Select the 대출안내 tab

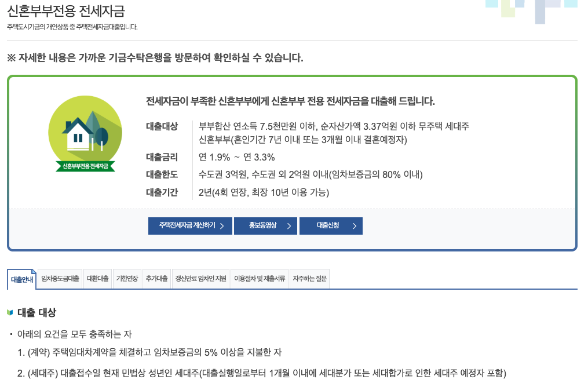point(22,279)
